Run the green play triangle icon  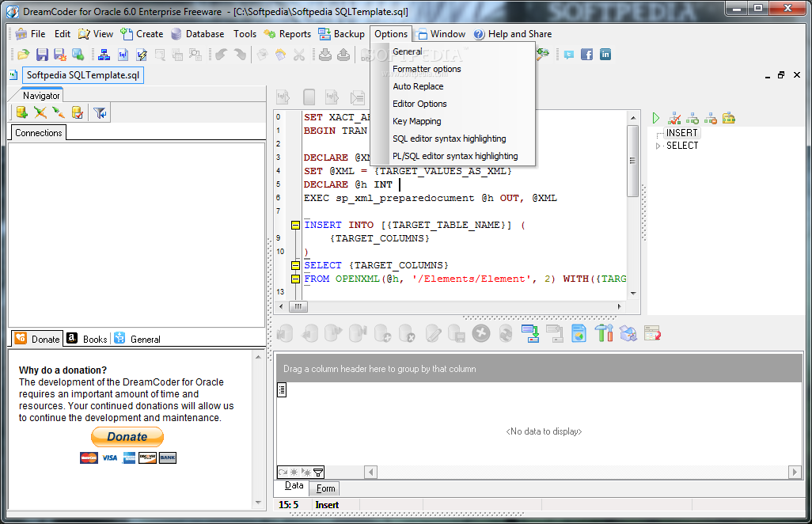pyautogui.click(x=656, y=119)
